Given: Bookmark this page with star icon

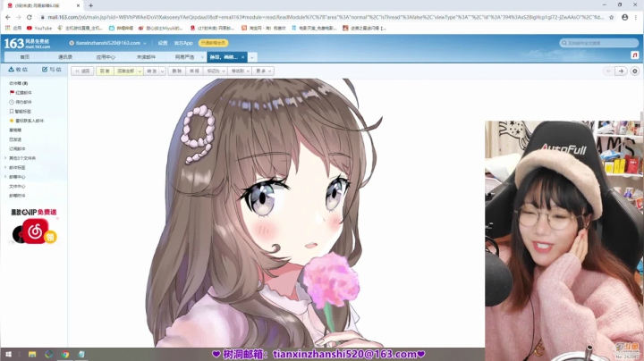Looking at the screenshot, I should pyautogui.click(x=612, y=17).
